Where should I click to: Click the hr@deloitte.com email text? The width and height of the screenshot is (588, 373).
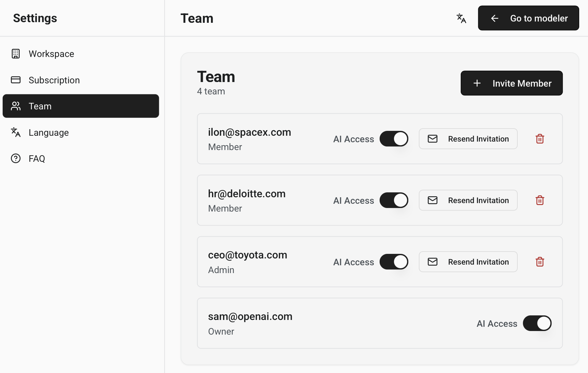click(x=247, y=194)
